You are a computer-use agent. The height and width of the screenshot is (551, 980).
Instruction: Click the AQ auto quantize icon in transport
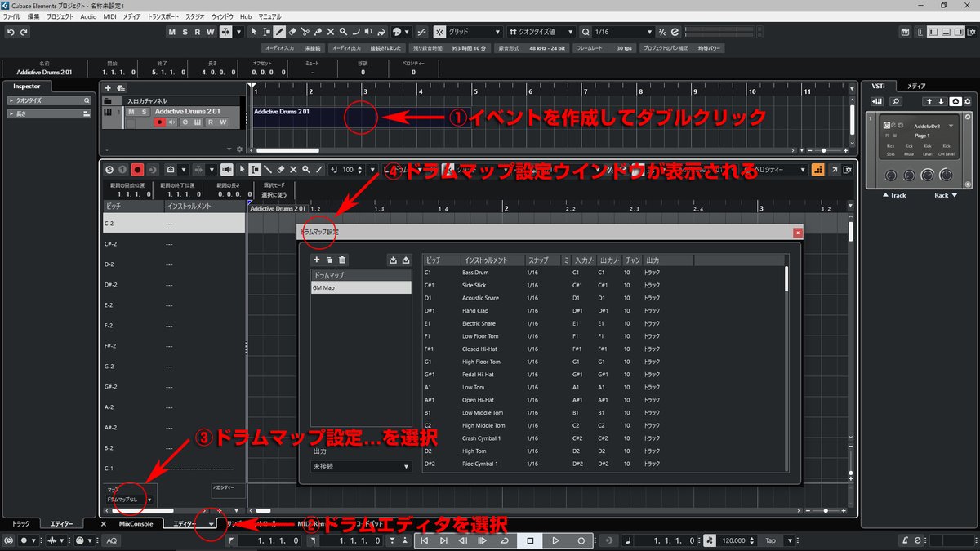click(x=112, y=540)
